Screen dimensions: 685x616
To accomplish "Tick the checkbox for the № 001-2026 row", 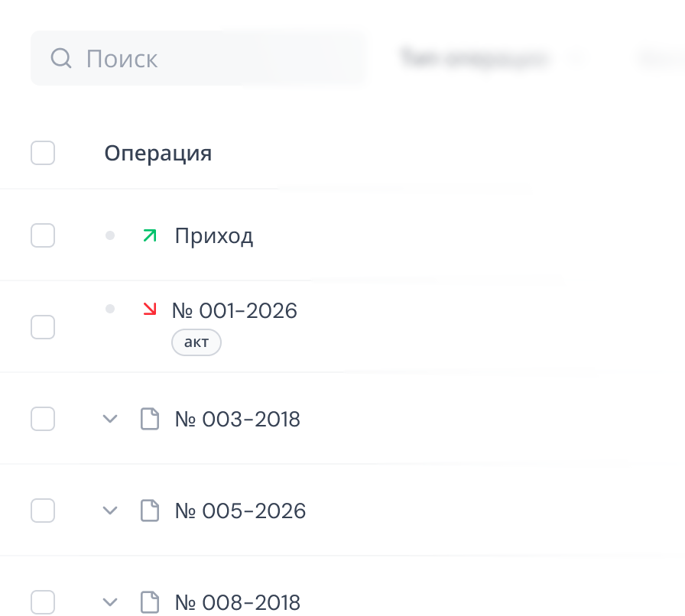I will (43, 327).
